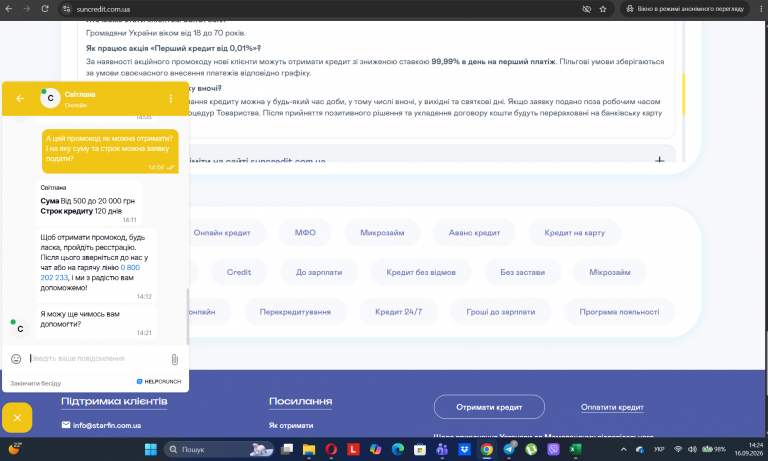Open 'Оплатити кредит' link
The image size is (768, 461).
point(612,407)
